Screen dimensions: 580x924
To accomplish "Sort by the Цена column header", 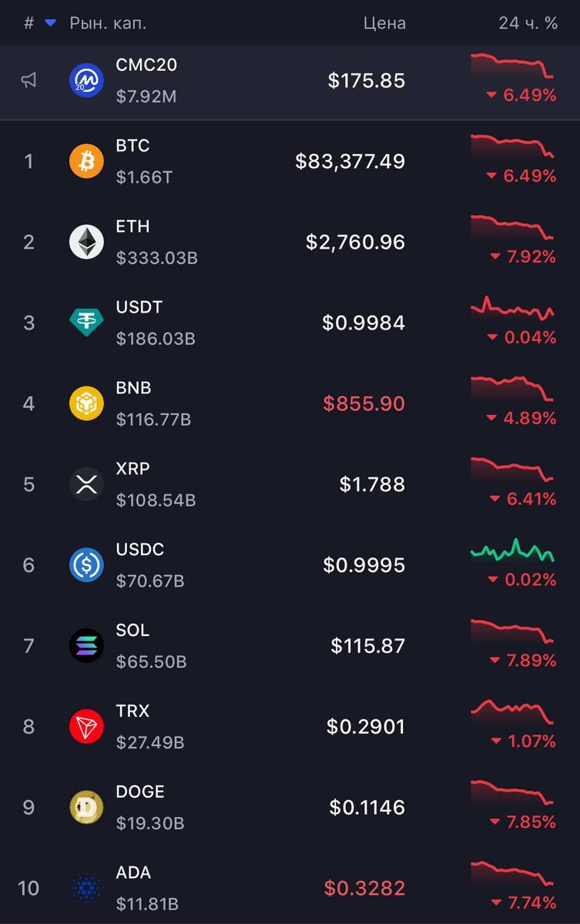I will click(384, 23).
